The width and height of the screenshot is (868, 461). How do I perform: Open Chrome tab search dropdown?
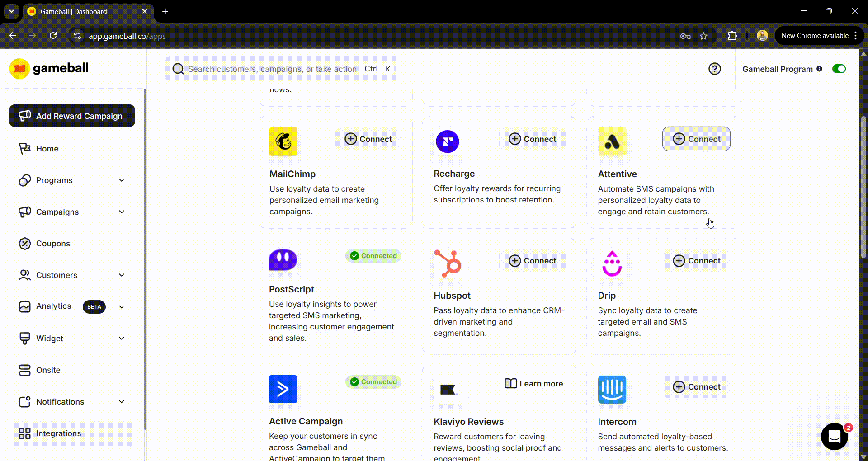tap(11, 11)
